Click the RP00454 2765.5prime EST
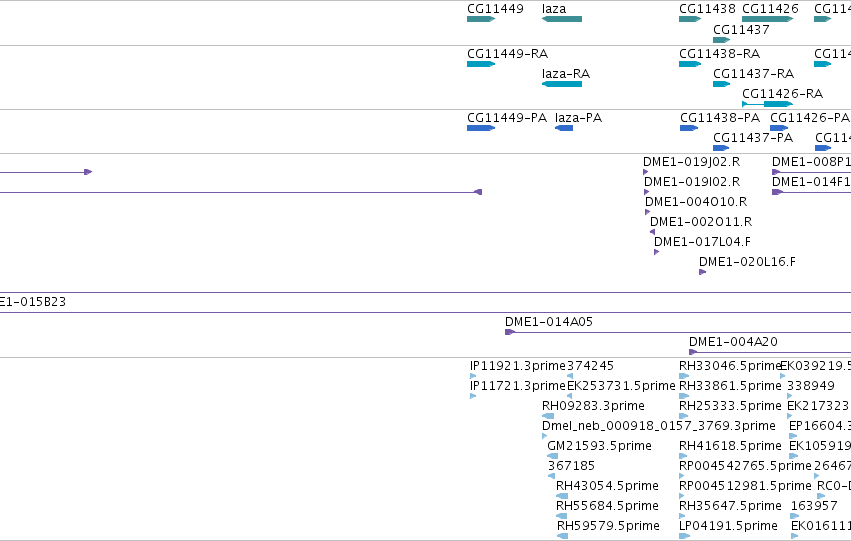The width and height of the screenshot is (851, 541). click(682, 476)
